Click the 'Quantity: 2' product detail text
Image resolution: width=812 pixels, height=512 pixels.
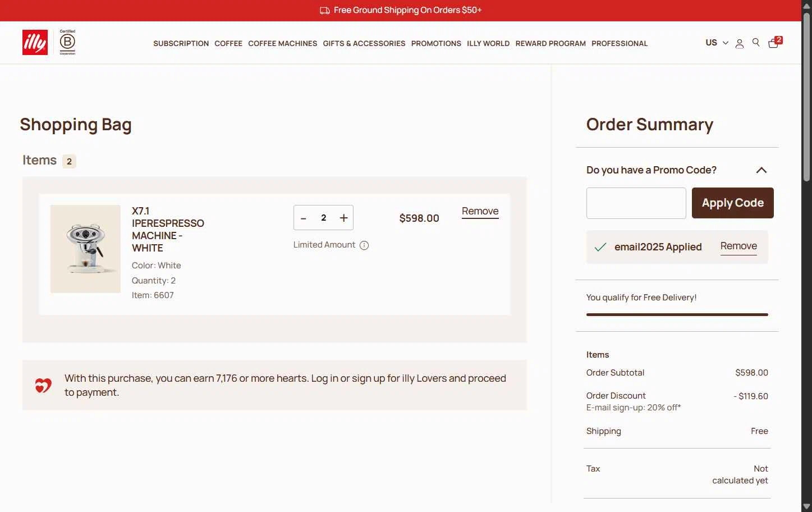pos(154,281)
